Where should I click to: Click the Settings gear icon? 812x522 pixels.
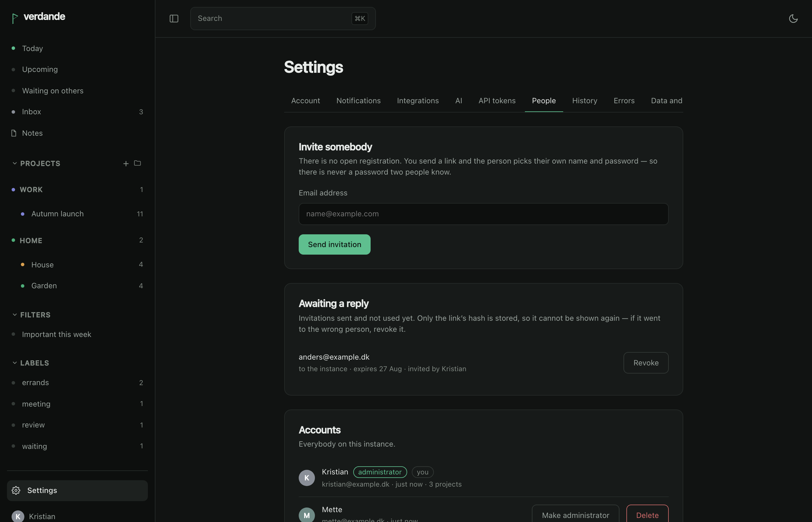[x=16, y=490]
